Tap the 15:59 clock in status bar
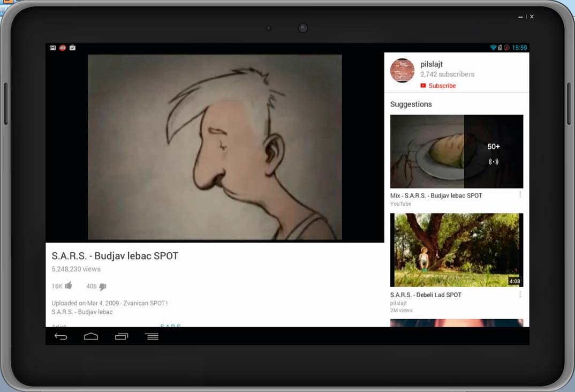 (x=519, y=48)
